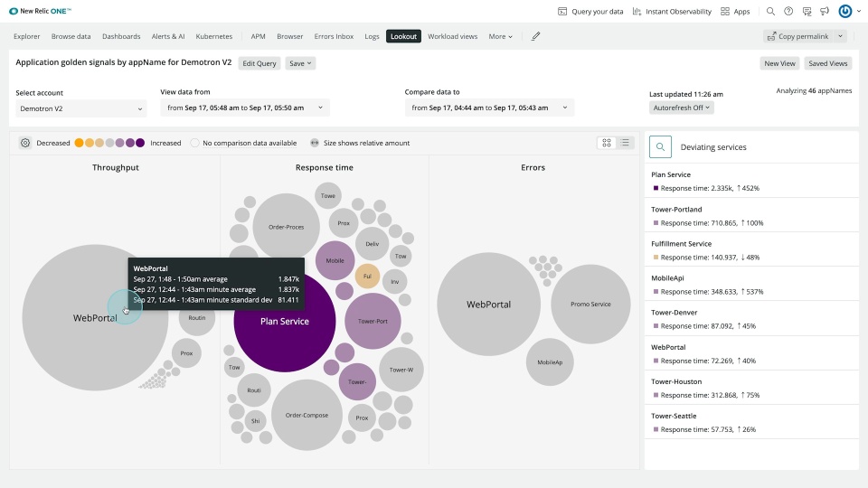The width and height of the screenshot is (868, 488).
Task: Open the Query your data icon
Action: point(561,11)
